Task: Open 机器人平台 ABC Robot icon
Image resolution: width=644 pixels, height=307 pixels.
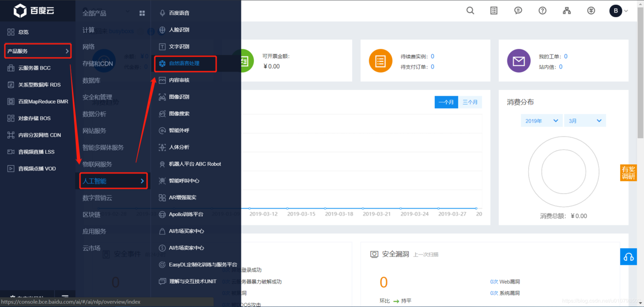Action: [x=163, y=164]
